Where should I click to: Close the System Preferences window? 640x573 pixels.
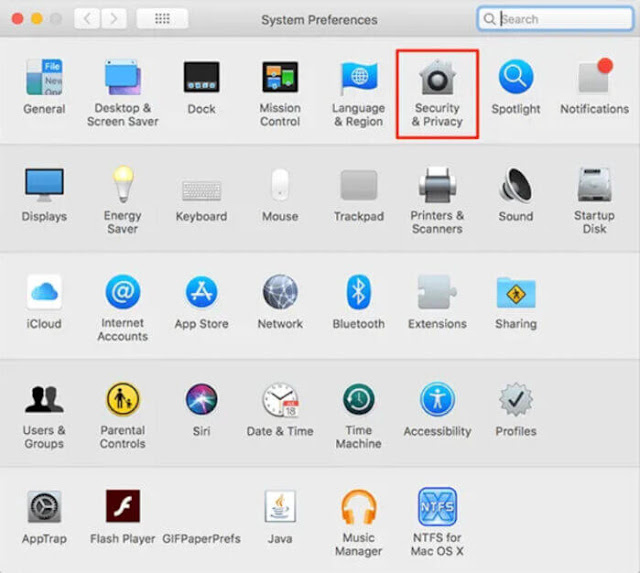point(18,19)
